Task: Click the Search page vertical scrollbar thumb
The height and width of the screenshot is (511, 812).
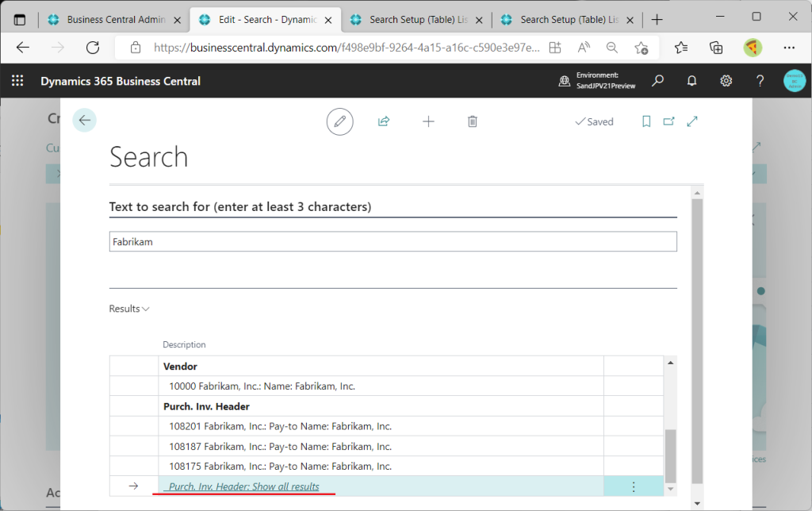Action: [x=697, y=341]
